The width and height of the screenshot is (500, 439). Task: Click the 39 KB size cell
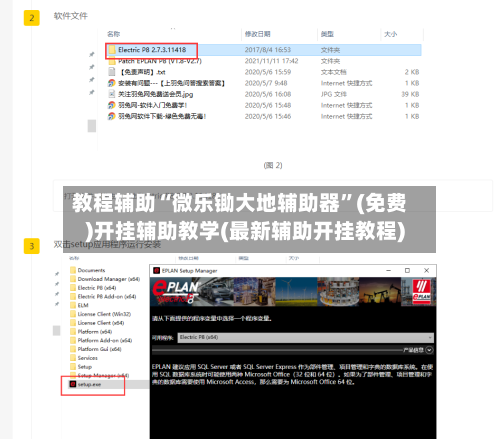[x=410, y=94]
